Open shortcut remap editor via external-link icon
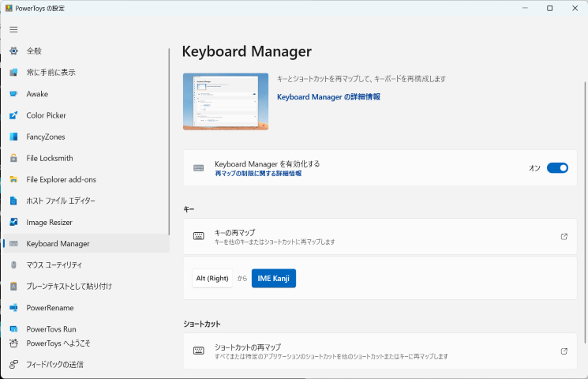The height and width of the screenshot is (379, 588). click(564, 351)
